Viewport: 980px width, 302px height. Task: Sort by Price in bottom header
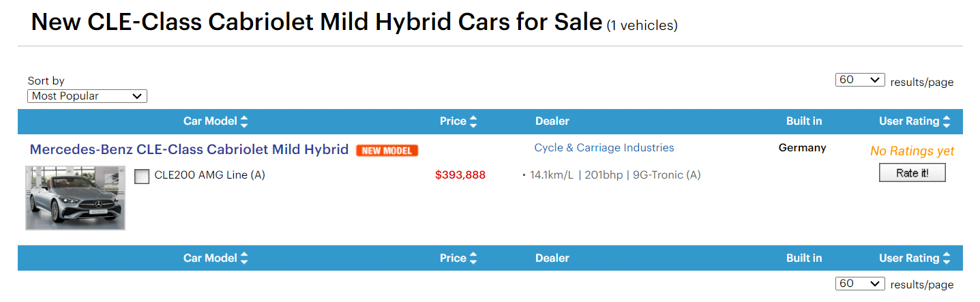pyautogui.click(x=453, y=258)
